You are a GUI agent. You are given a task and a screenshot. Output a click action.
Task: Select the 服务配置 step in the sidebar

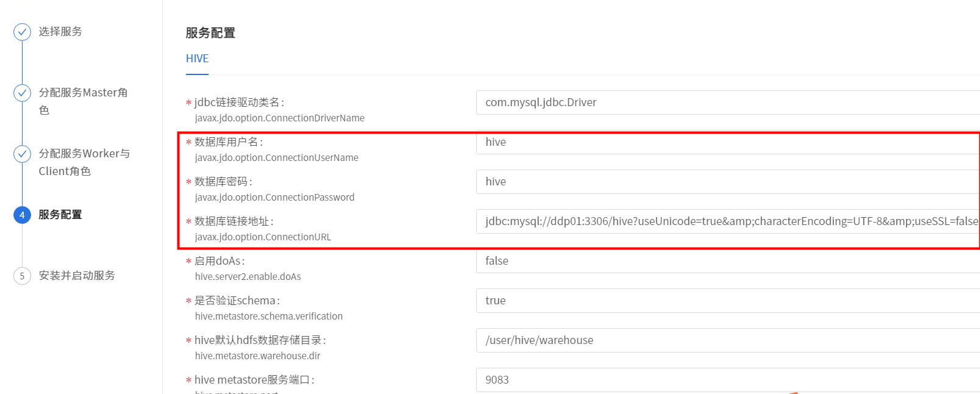[60, 215]
